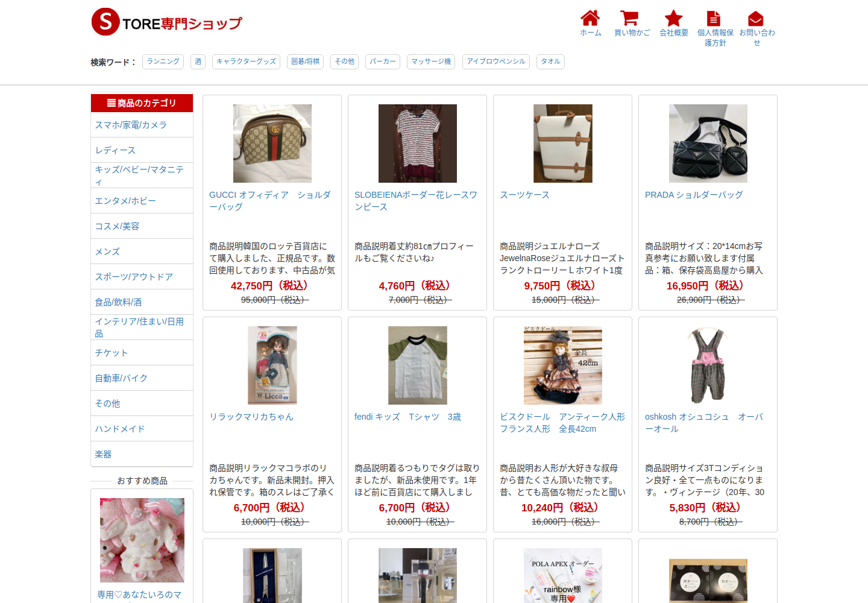The width and height of the screenshot is (868, 603).
Task: Click the Licca doll product thumbnail
Action: pos(272,365)
